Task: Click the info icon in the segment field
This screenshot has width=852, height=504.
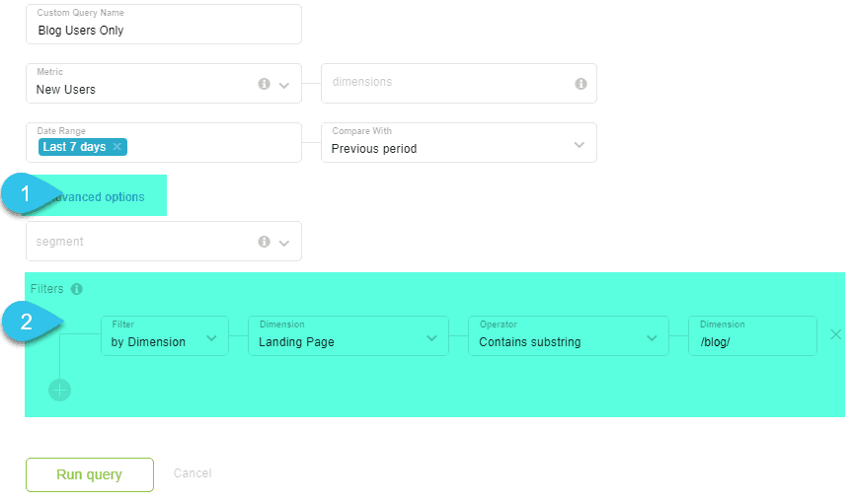Action: coord(264,242)
